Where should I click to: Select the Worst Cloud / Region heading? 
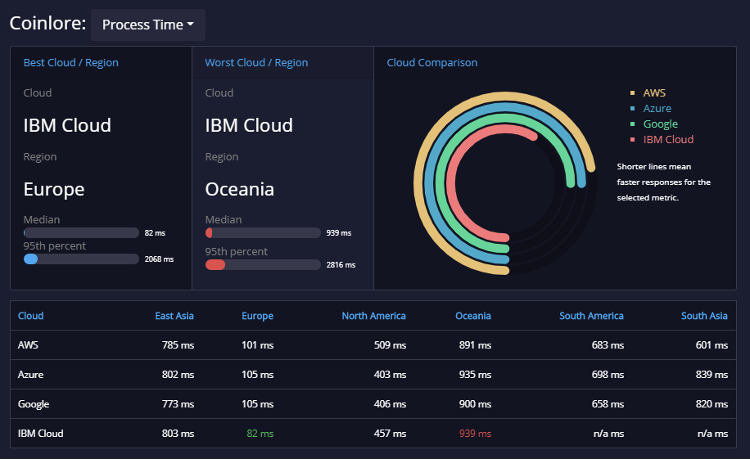click(x=256, y=63)
